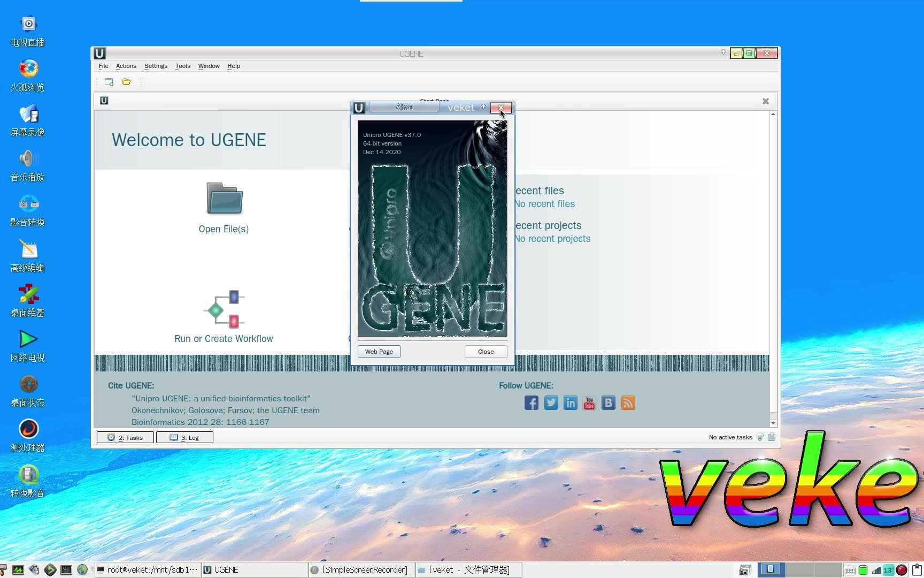Click the notifications icon in status bar
Viewport: 924px width, 578px height.
[x=772, y=437]
